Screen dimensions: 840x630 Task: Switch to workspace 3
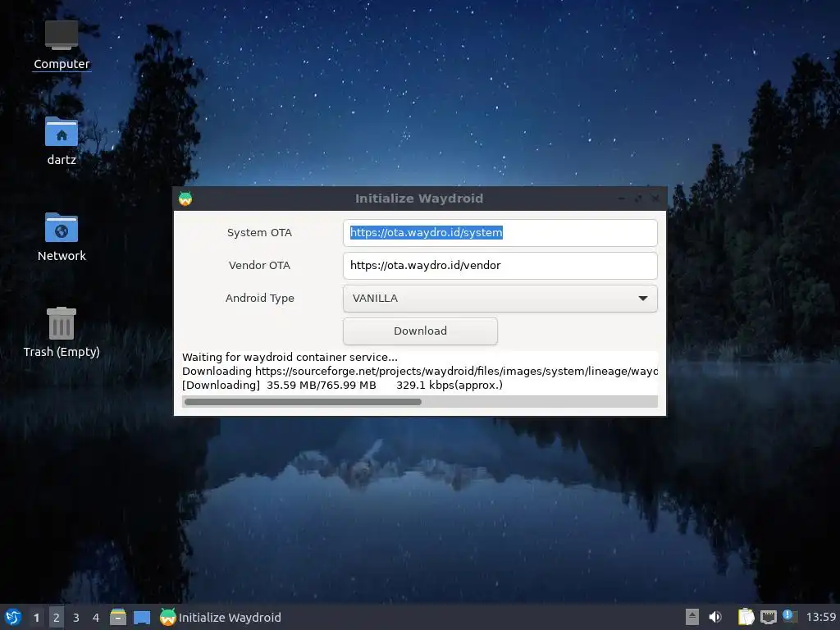[76, 618]
